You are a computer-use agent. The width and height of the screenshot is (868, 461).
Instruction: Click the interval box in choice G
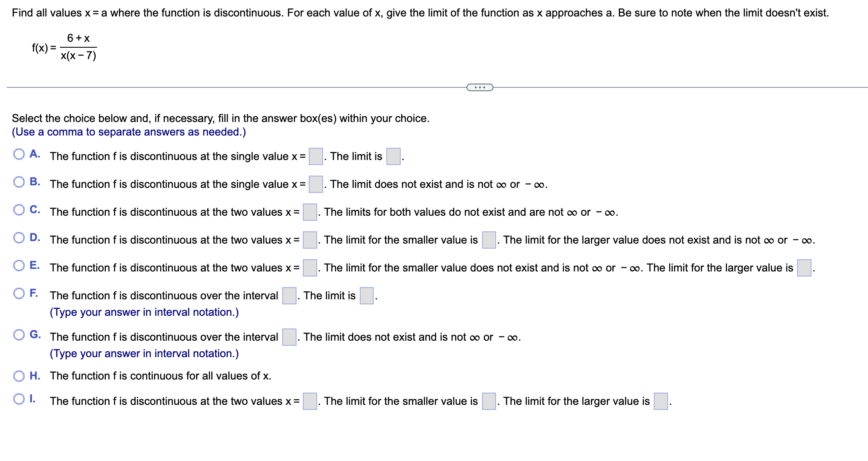288,336
